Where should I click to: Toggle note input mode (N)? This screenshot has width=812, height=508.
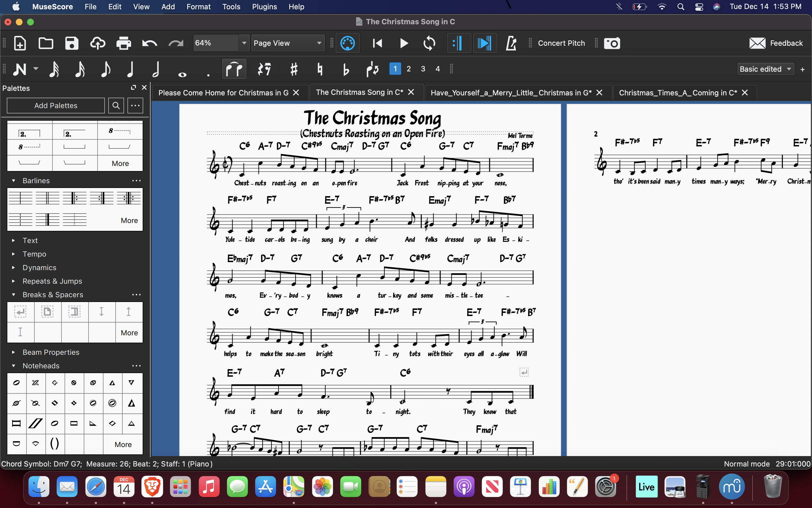pos(20,69)
